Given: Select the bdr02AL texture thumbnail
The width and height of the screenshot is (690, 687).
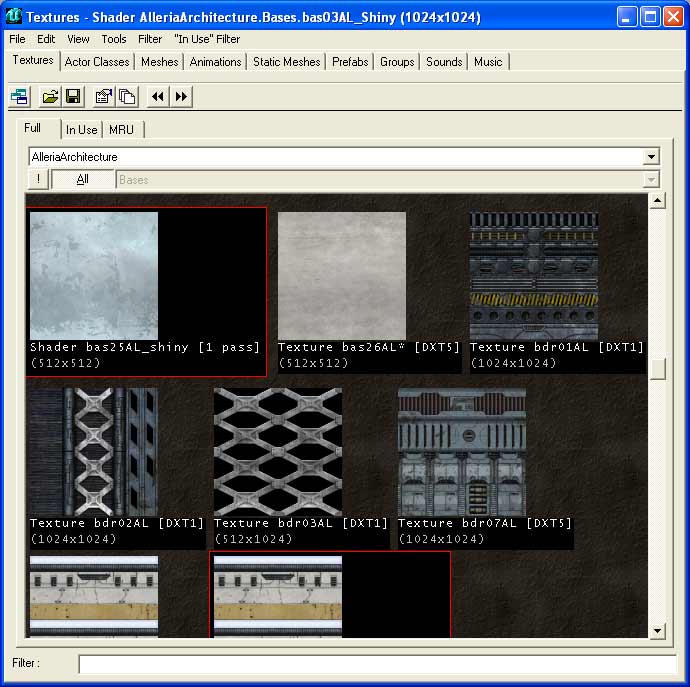Looking at the screenshot, I should coord(94,452).
